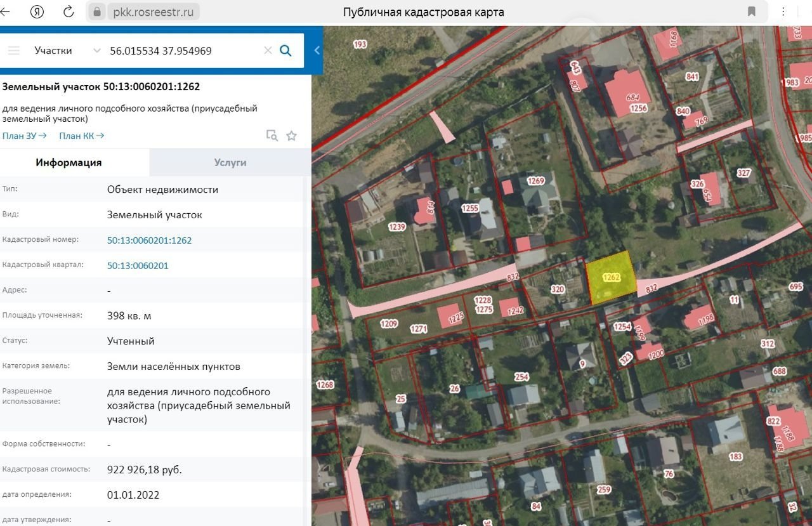Click cadastral number link 50:13:0060201:1262
The width and height of the screenshot is (812, 526).
[x=149, y=240]
